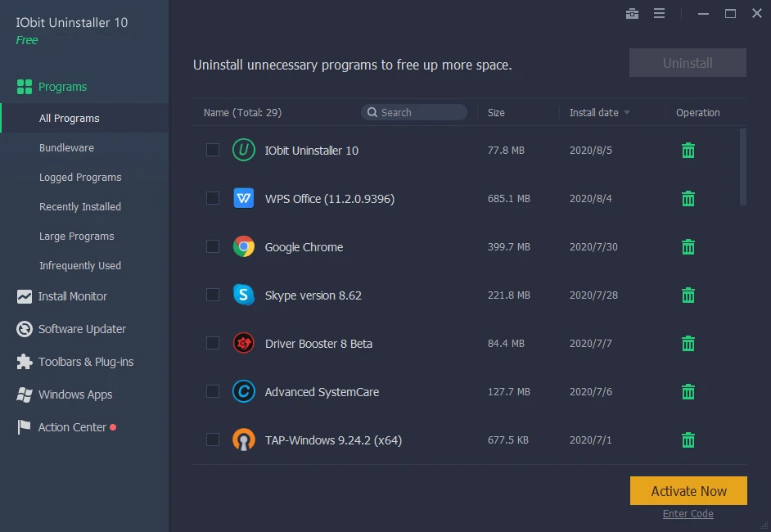This screenshot has height=532, width=771.
Task: Open Software Updater
Action: click(82, 329)
